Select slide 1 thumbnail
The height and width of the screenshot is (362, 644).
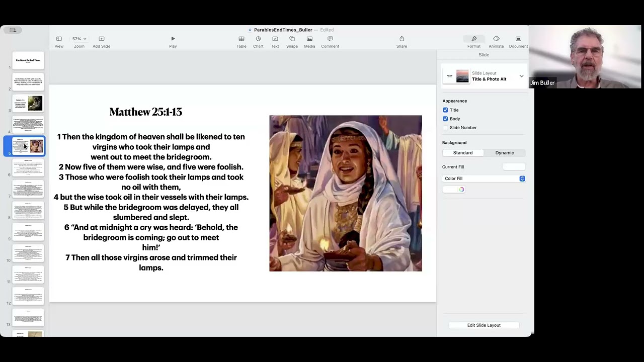click(28, 60)
